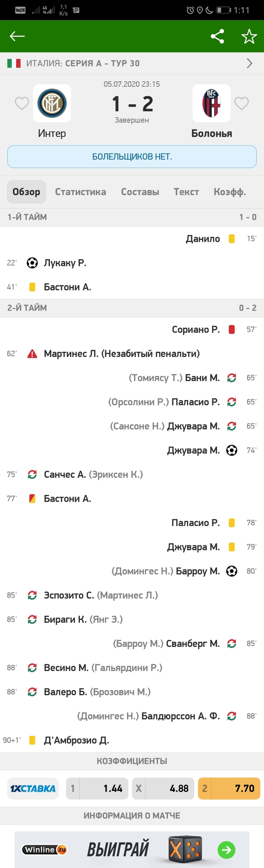The height and width of the screenshot is (868, 264).
Task: Tap the Inter club logo
Action: pyautogui.click(x=52, y=103)
